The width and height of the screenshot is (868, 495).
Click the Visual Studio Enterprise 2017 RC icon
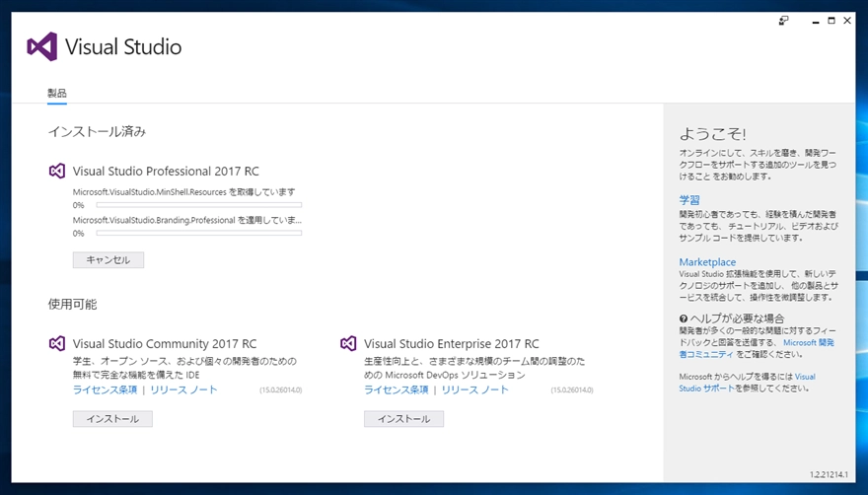pos(348,344)
